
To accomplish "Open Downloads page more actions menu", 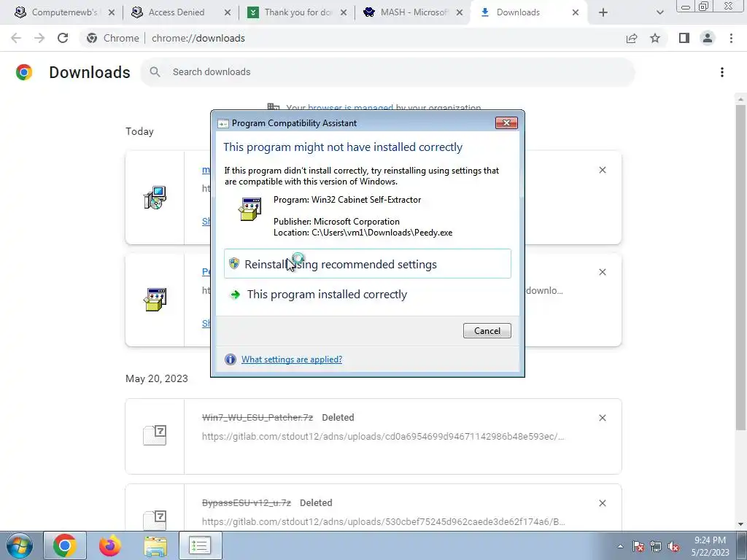I will click(722, 72).
